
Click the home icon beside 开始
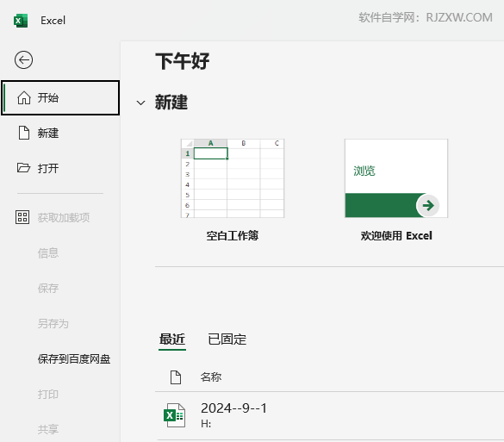(x=24, y=97)
